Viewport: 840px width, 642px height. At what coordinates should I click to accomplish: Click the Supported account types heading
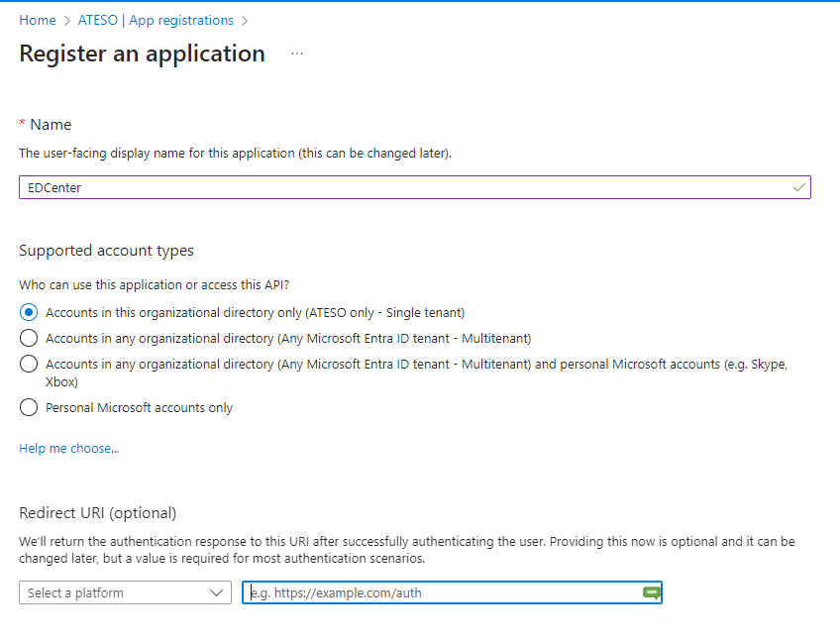tap(106, 251)
